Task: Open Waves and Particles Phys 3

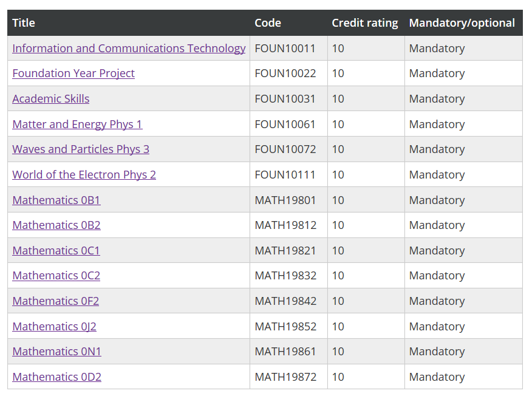Action: pyautogui.click(x=81, y=149)
